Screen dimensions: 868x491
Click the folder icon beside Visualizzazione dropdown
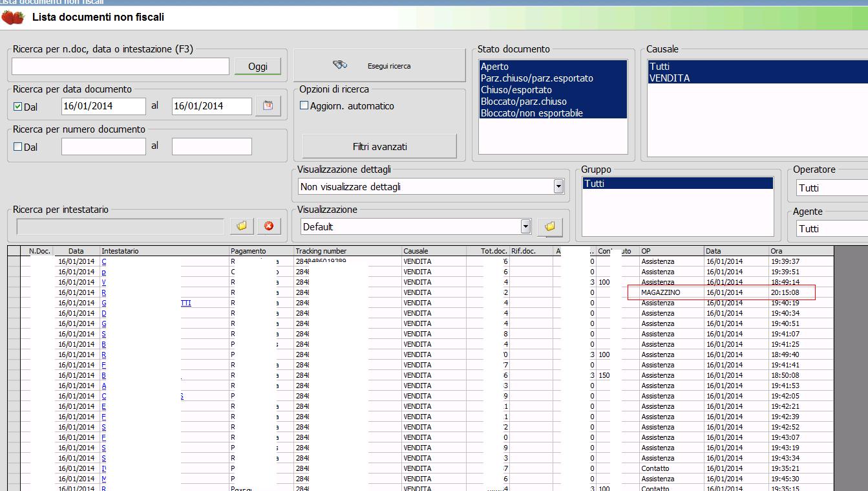click(549, 226)
